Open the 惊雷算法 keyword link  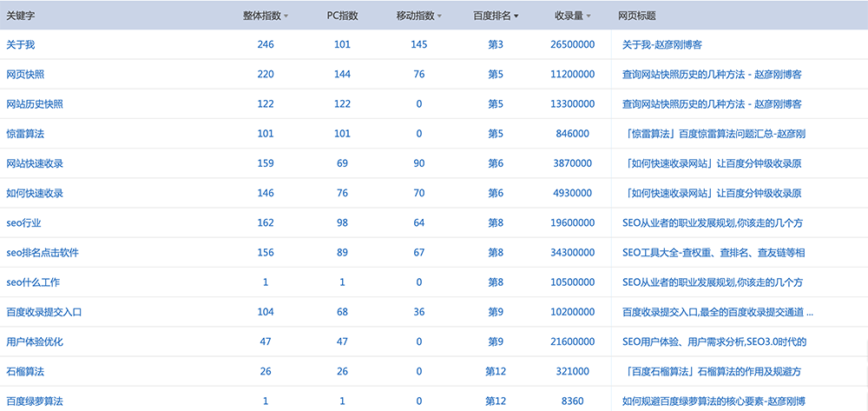coord(25,134)
